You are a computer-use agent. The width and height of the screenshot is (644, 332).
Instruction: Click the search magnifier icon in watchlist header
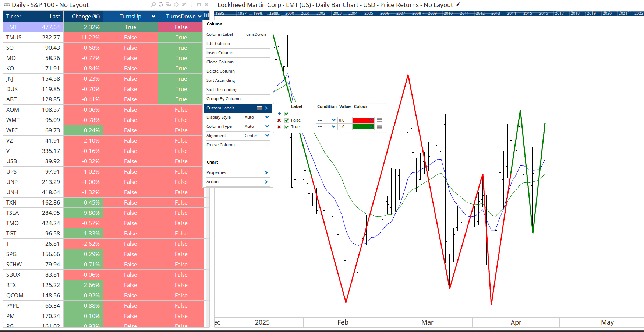(x=153, y=4)
